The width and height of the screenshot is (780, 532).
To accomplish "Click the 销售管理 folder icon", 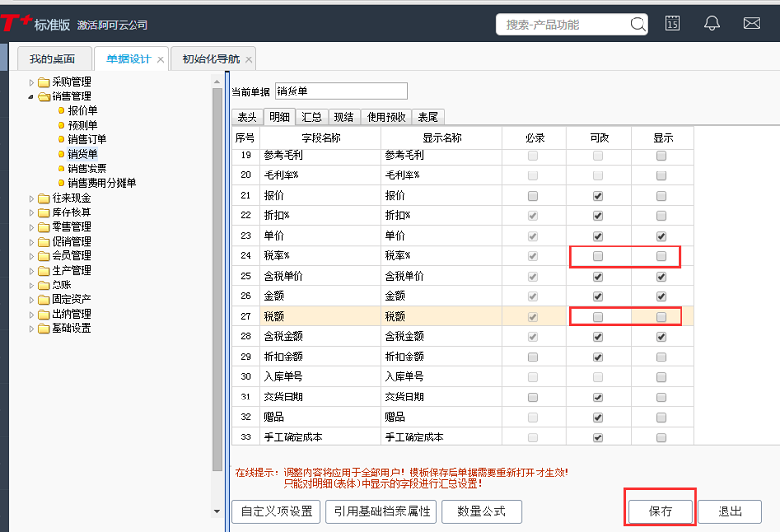I will coord(44,96).
